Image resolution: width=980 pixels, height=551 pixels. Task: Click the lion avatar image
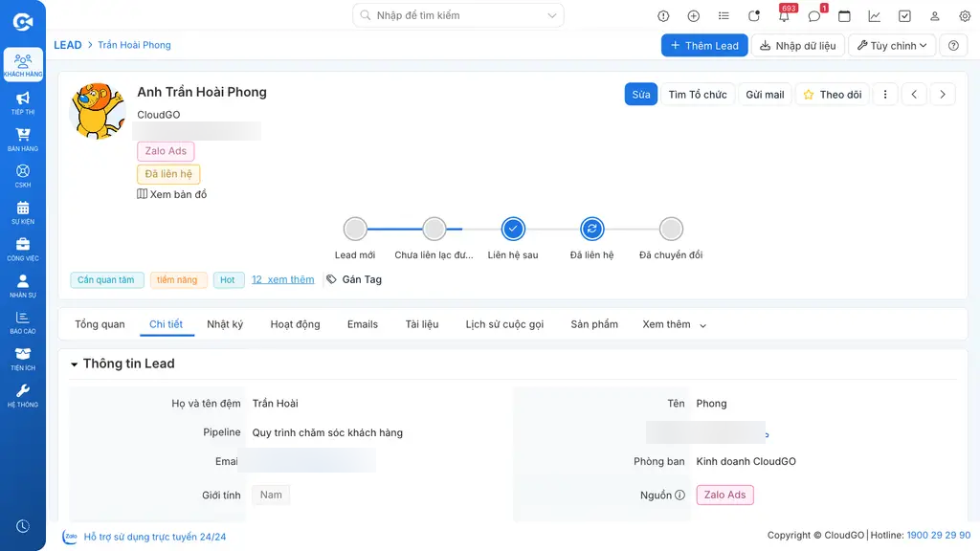pos(99,111)
